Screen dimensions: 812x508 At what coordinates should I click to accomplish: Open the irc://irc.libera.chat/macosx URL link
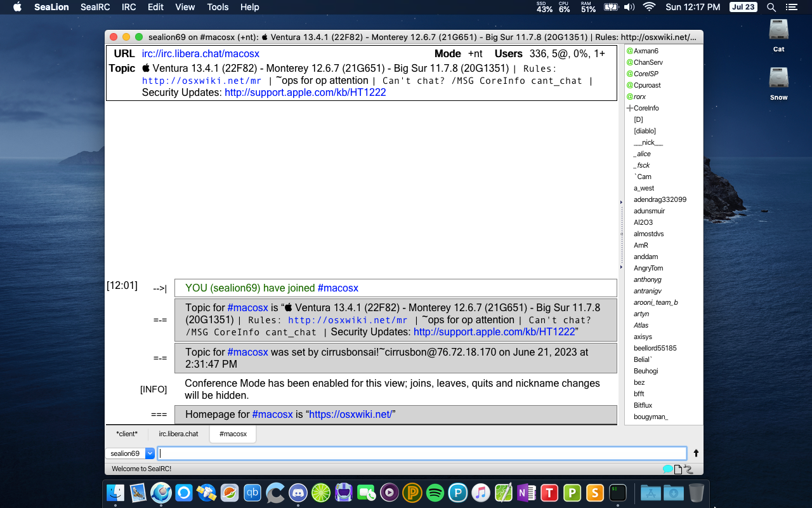pos(200,54)
